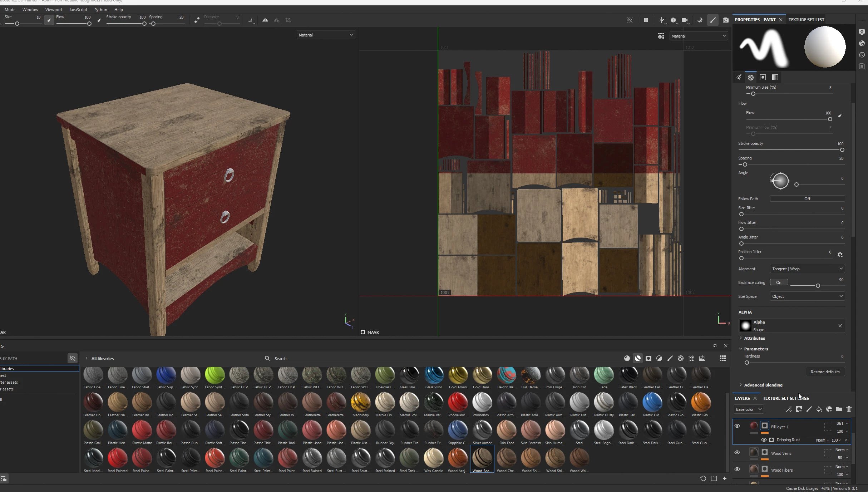Switch to Texture Set List tab
Image resolution: width=868 pixels, height=492 pixels.
806,20
